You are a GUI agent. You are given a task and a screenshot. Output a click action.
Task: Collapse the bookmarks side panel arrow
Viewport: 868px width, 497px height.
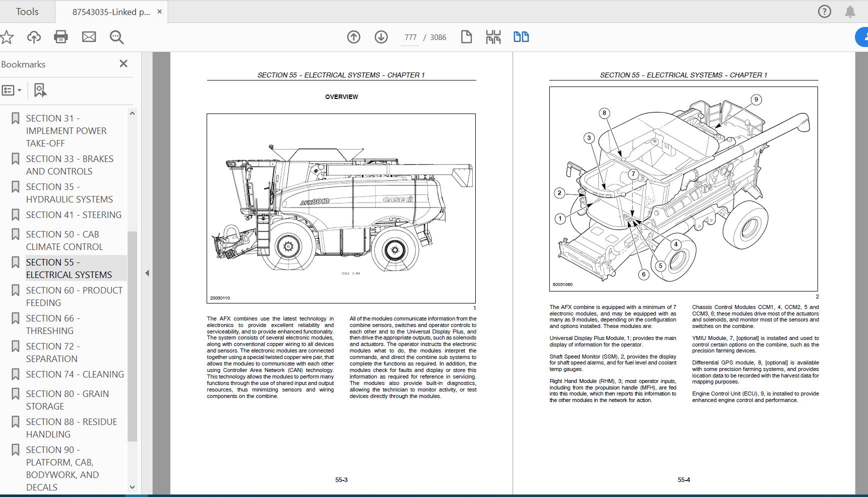point(147,273)
